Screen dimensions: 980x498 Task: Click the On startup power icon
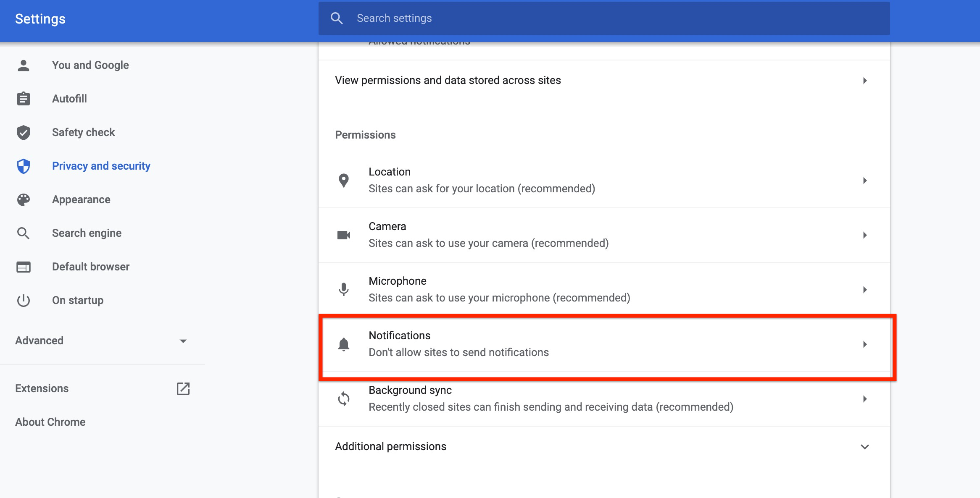(24, 300)
